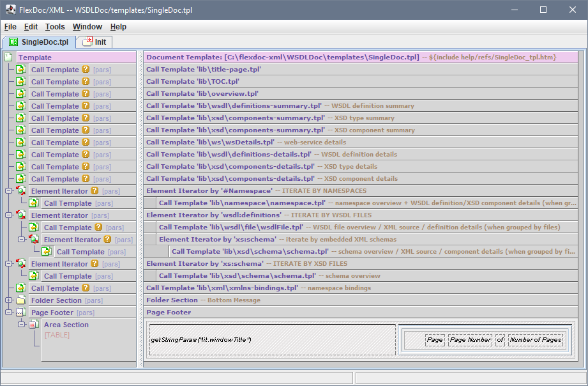588x386 pixels.
Task: Click the Folder Section folder icon
Action: coord(20,300)
